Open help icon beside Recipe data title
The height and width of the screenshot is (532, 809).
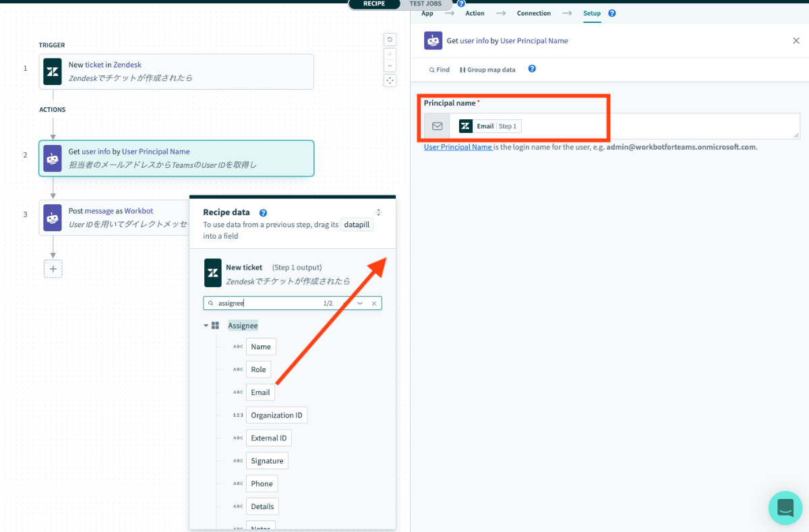pos(263,212)
